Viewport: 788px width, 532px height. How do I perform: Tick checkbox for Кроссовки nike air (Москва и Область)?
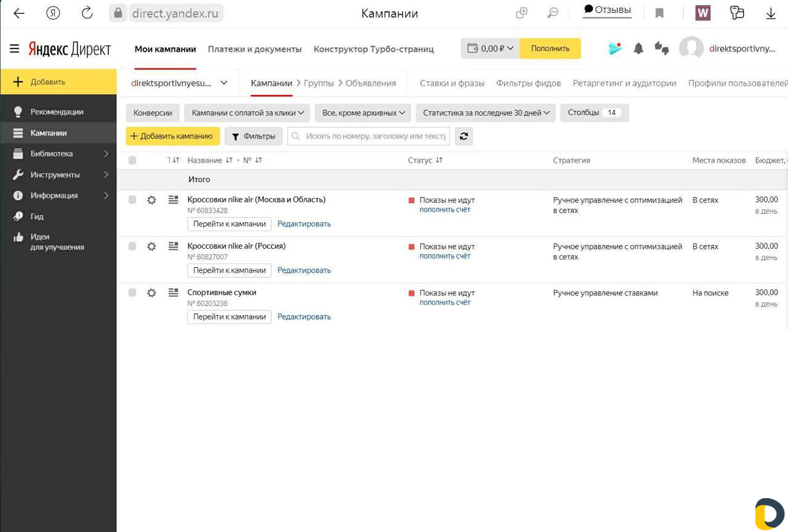(132, 199)
